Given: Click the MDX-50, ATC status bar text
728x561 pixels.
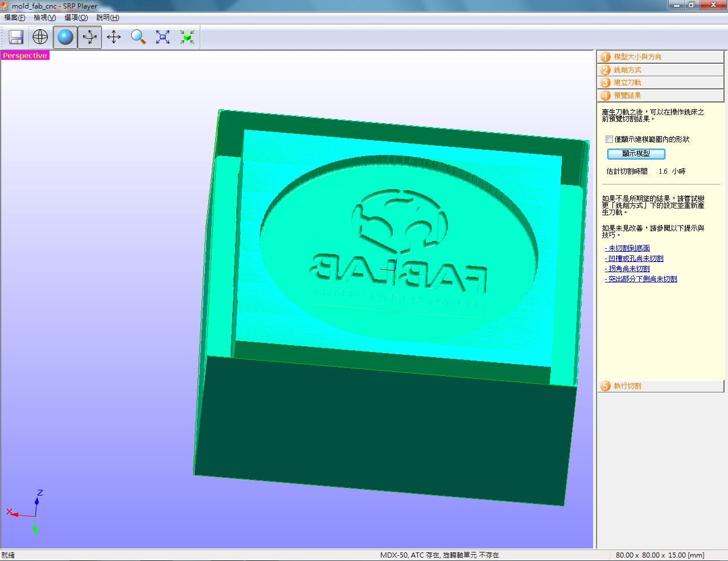Looking at the screenshot, I should (x=439, y=555).
